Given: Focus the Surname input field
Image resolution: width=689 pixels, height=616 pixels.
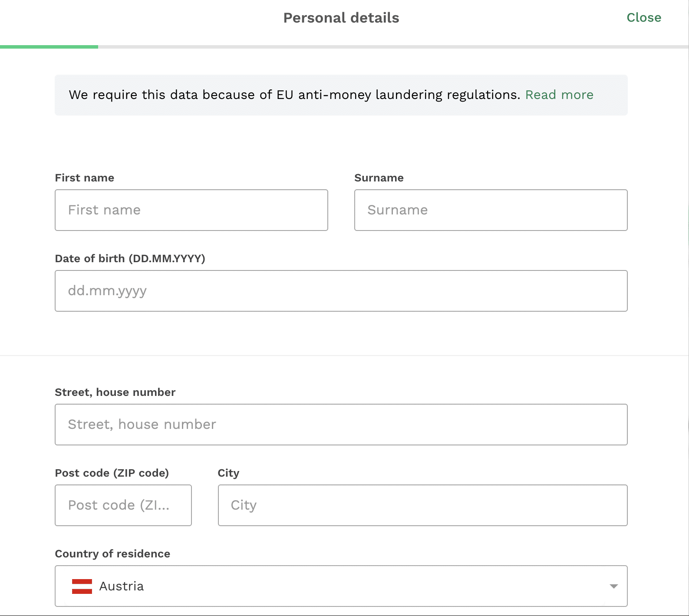Looking at the screenshot, I should click(x=491, y=210).
